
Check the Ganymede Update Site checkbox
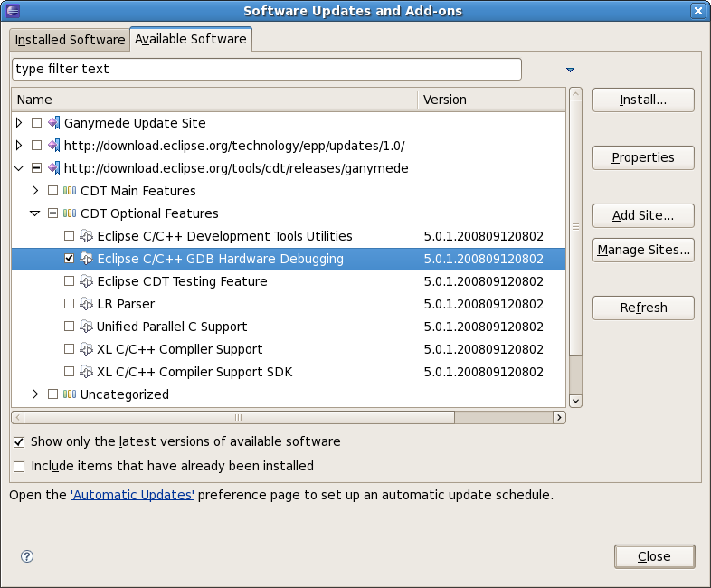coord(37,123)
